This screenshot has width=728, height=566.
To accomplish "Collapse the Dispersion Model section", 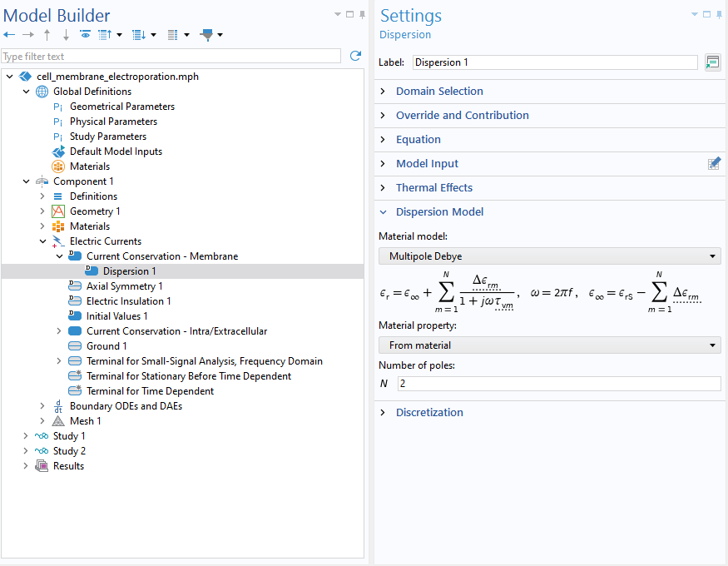I will [439, 212].
